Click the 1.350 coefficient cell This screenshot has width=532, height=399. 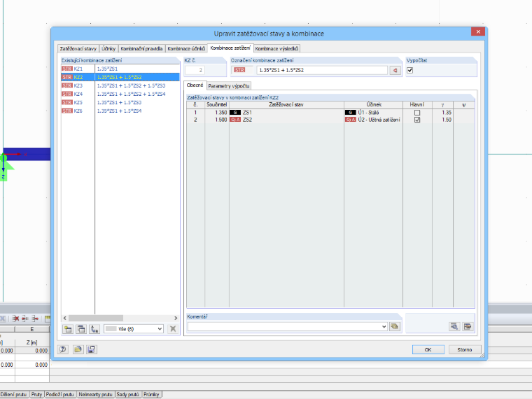pyautogui.click(x=217, y=112)
